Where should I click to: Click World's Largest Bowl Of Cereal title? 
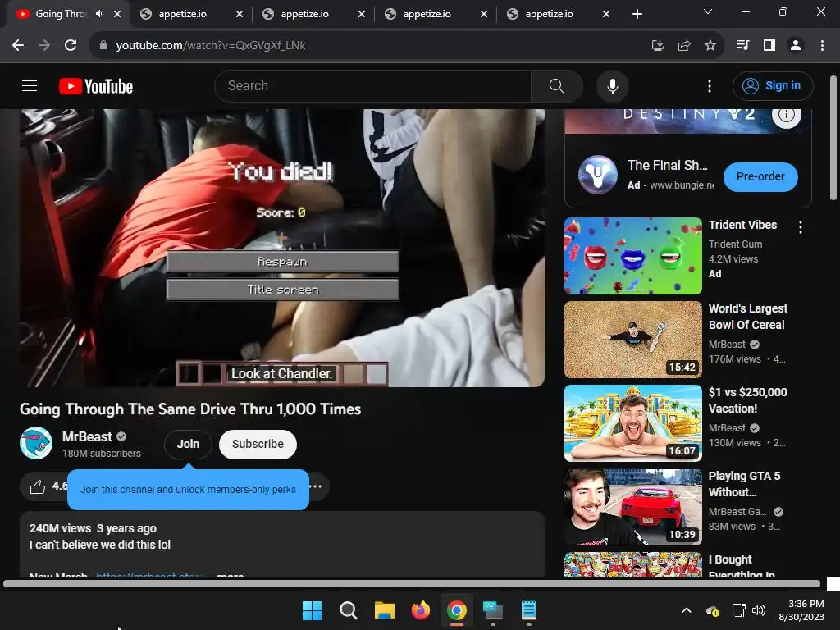tap(748, 317)
